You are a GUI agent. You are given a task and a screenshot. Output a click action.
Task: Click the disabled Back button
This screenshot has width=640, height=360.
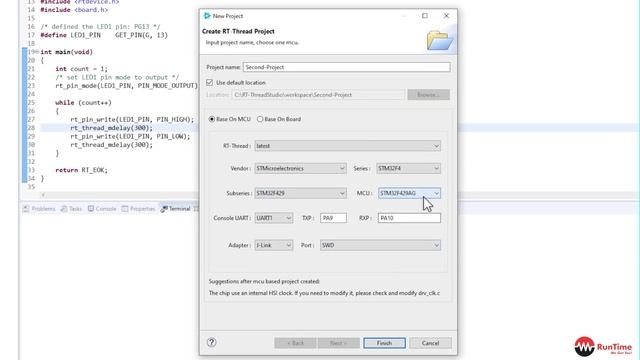[x=295, y=343]
